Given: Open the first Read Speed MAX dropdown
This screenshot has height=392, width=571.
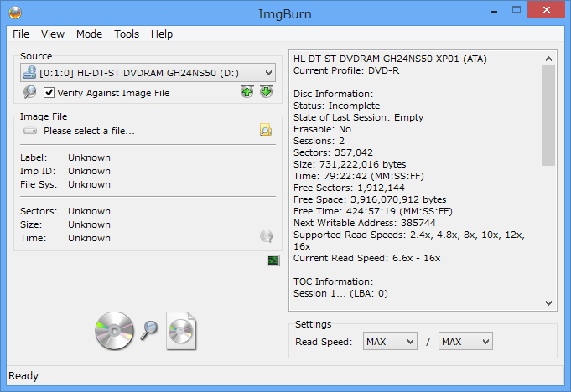Looking at the screenshot, I should 390,342.
